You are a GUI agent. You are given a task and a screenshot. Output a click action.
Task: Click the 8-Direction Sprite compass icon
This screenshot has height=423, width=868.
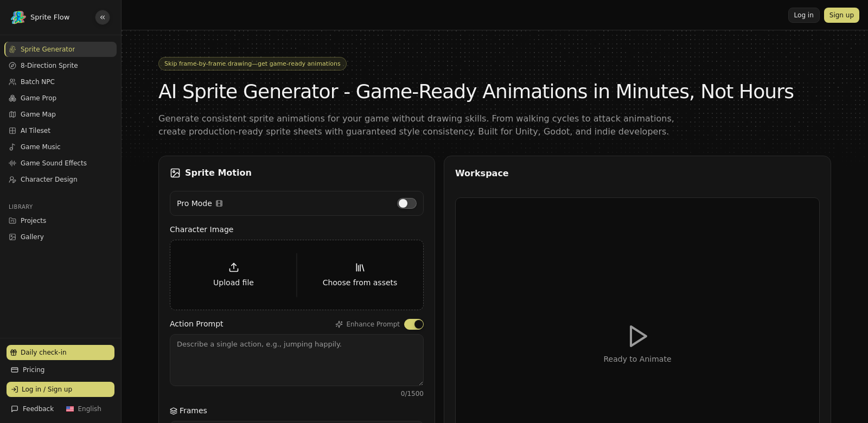pos(12,66)
